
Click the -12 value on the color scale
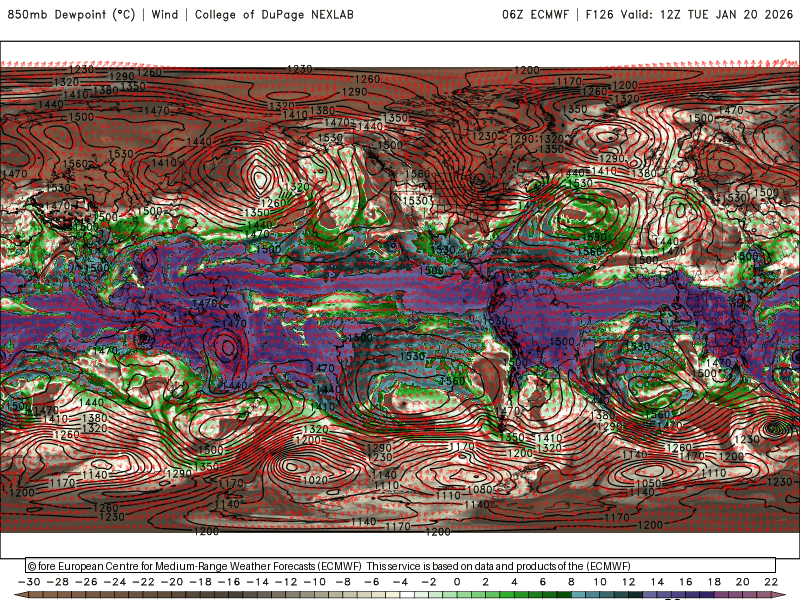coord(286,582)
